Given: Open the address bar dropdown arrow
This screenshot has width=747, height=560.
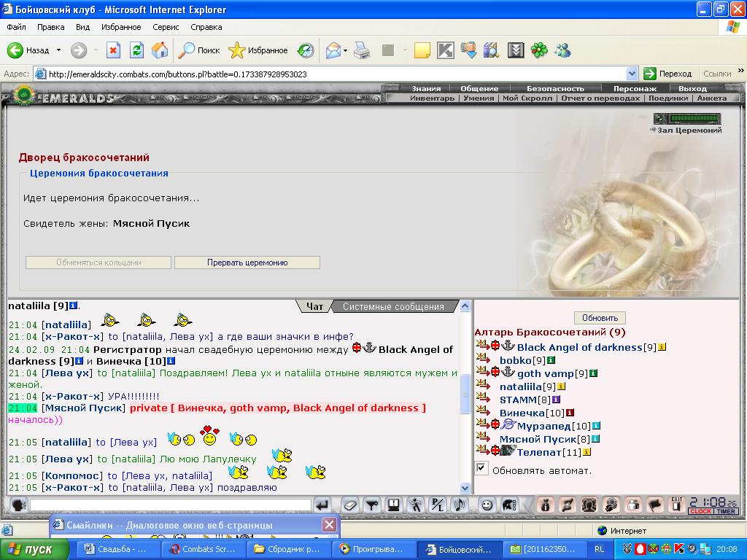Looking at the screenshot, I should pyautogui.click(x=632, y=74).
